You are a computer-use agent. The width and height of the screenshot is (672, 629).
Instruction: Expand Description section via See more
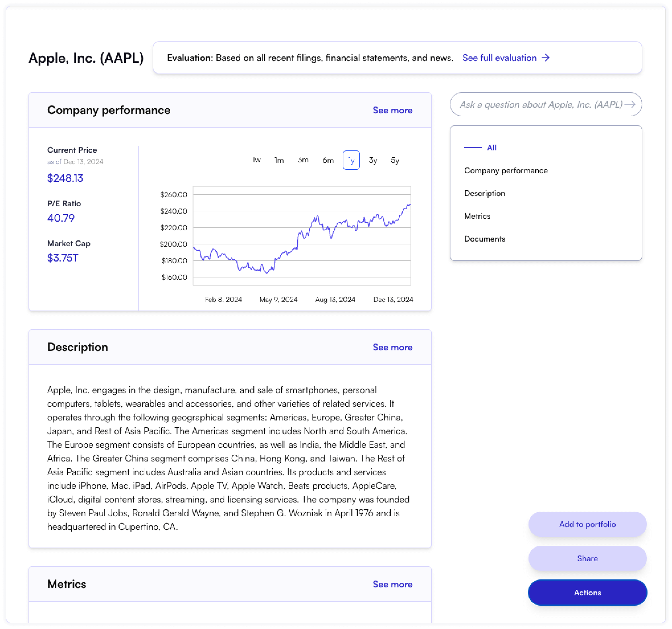point(392,347)
